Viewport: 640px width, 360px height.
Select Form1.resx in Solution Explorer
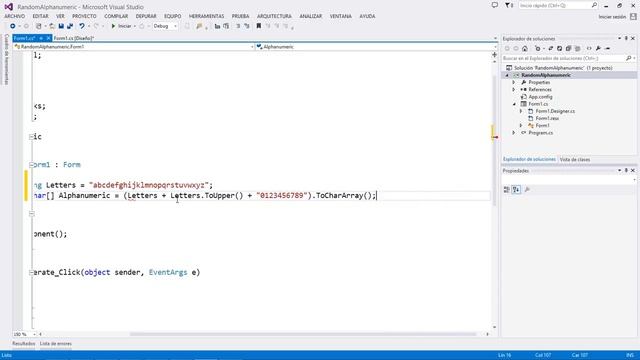547,118
